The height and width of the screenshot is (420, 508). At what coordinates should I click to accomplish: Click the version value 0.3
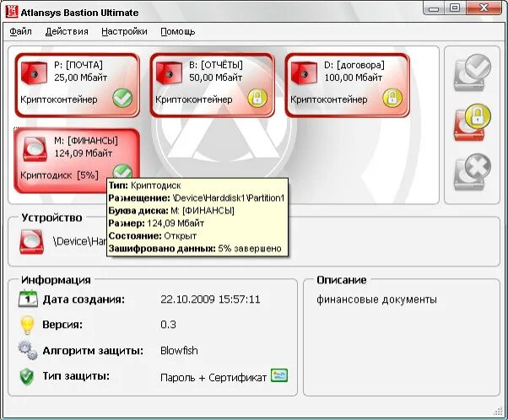[168, 325]
